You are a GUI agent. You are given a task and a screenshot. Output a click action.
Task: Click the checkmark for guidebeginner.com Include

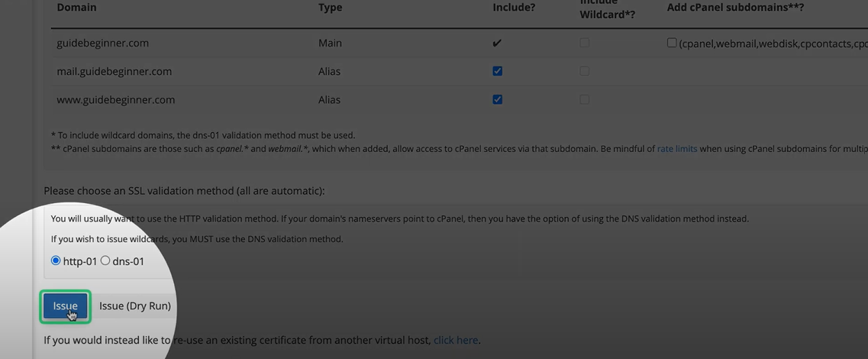coord(497,43)
